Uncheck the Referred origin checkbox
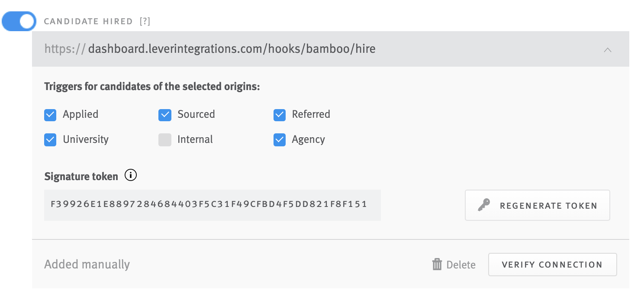Screen dimensions: 644x297 (280, 115)
